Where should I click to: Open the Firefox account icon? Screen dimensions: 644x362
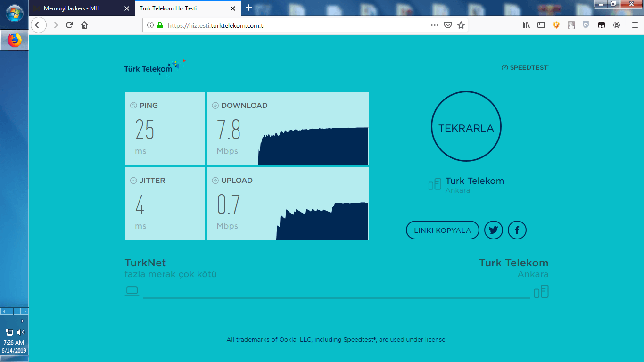pos(617,25)
